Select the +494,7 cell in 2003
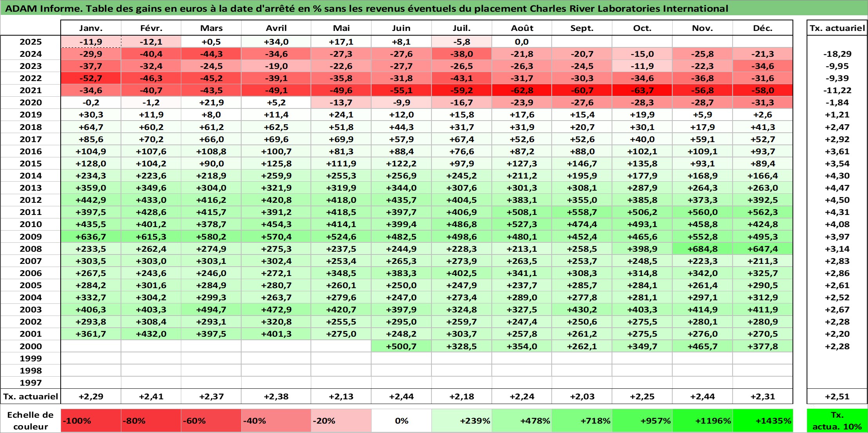 click(211, 309)
